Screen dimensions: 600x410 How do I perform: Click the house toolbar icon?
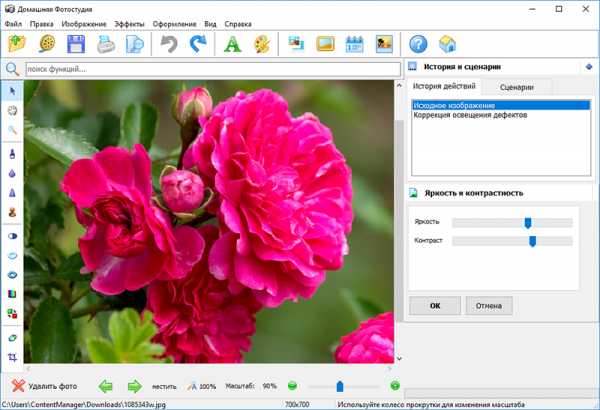pos(447,44)
